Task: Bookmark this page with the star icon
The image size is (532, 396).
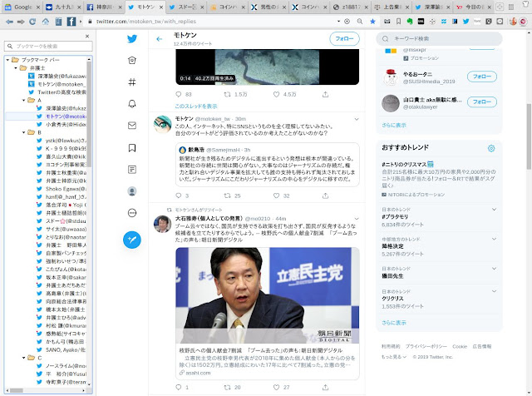Action: [x=372, y=22]
